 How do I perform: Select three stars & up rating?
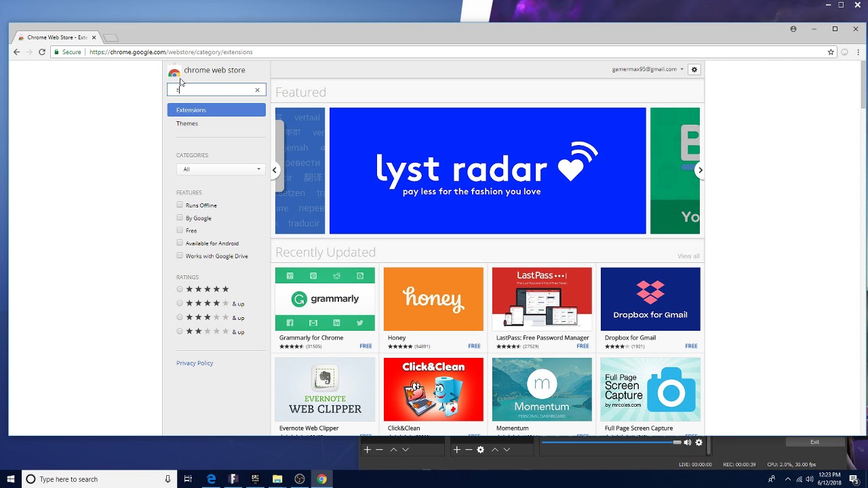[180, 317]
